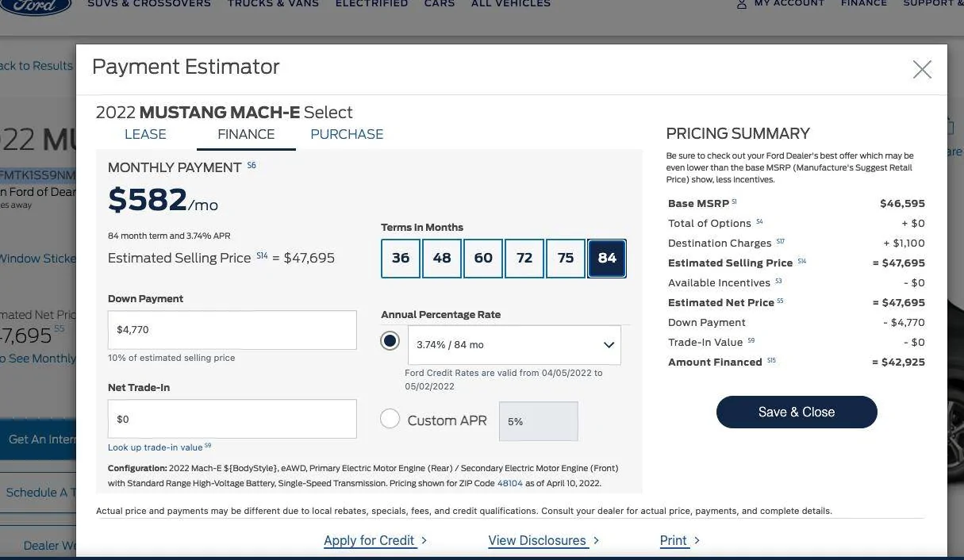
Task: Click Schedule A Test Drive button behind dialog
Action: (38, 492)
